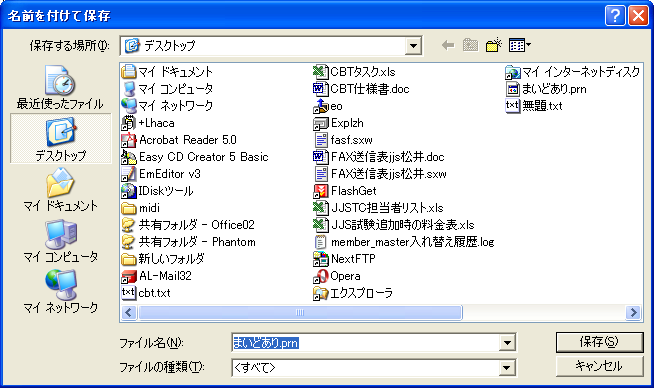Create a new folder with toolbar icon
Image resolution: width=654 pixels, height=388 pixels.
[494, 45]
